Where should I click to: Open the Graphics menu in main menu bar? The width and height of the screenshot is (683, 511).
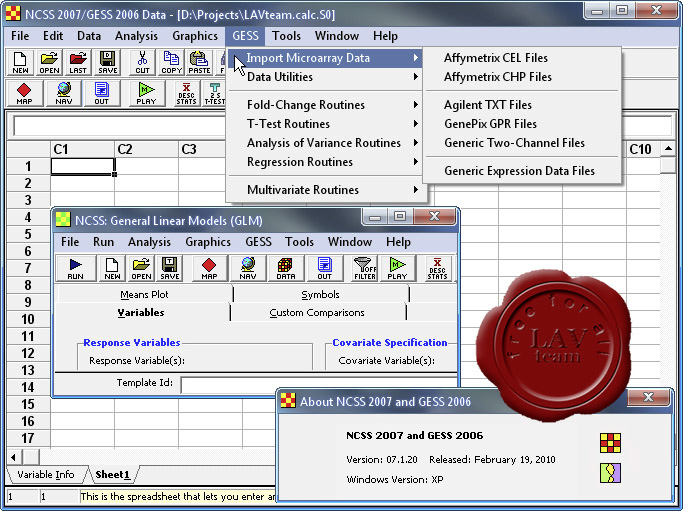pos(195,36)
